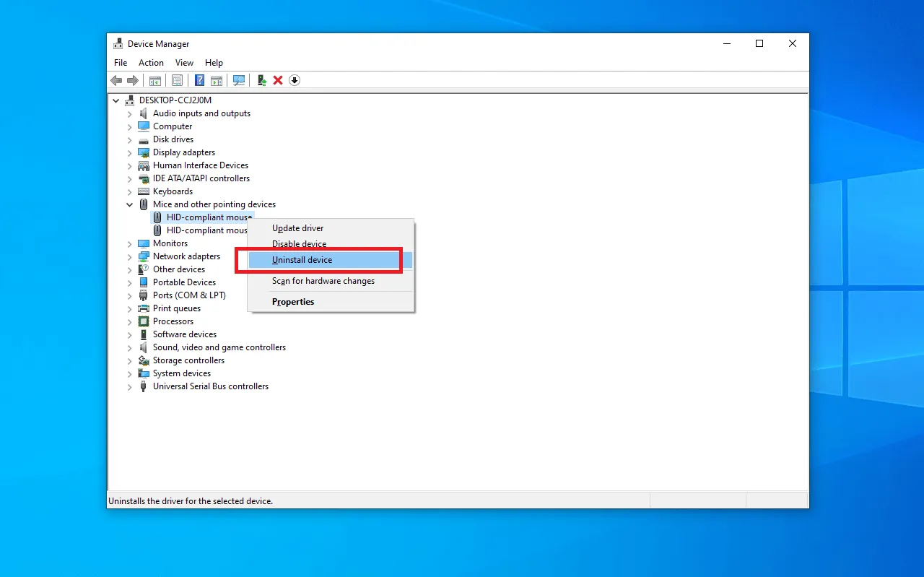Open the Properties toolbar icon
Screen dimensions: 924x577
tap(177, 80)
